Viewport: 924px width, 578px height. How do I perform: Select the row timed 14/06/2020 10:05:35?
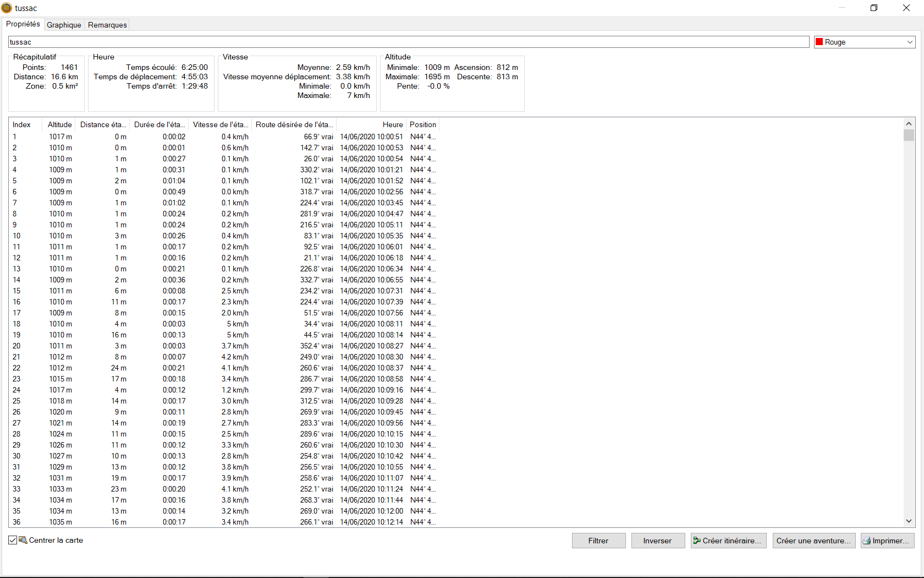tap(224, 236)
